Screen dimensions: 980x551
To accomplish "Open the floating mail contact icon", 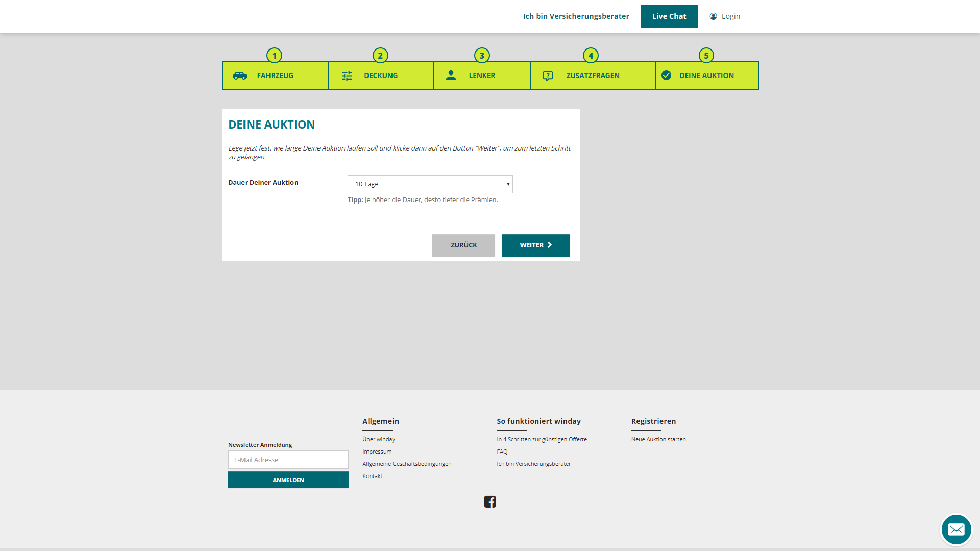I will 955,530.
